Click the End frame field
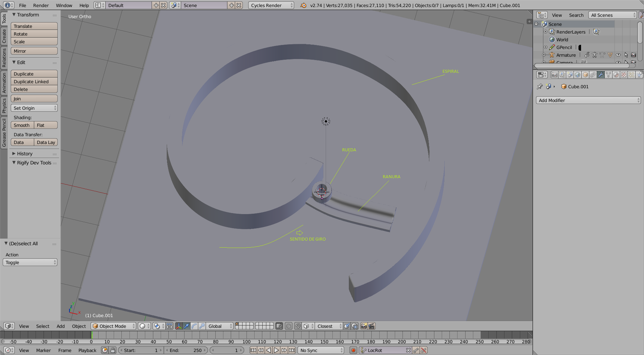The height and width of the screenshot is (355, 644). click(186, 350)
